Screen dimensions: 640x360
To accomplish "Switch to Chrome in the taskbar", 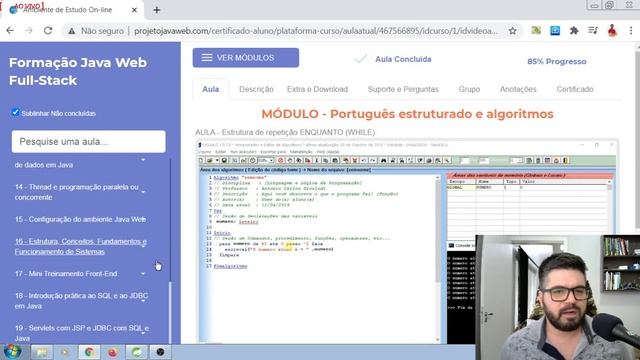I will 89,352.
